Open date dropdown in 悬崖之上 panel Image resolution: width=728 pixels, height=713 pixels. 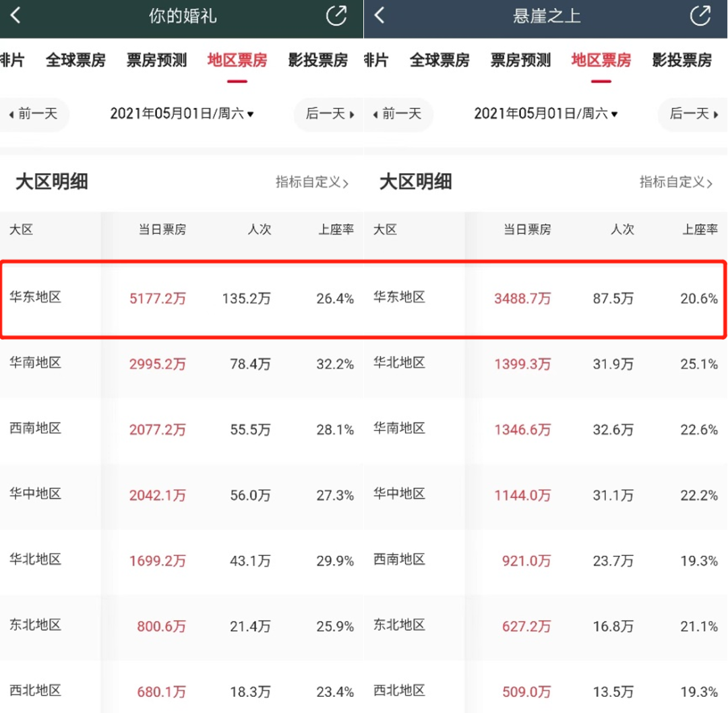point(546,114)
